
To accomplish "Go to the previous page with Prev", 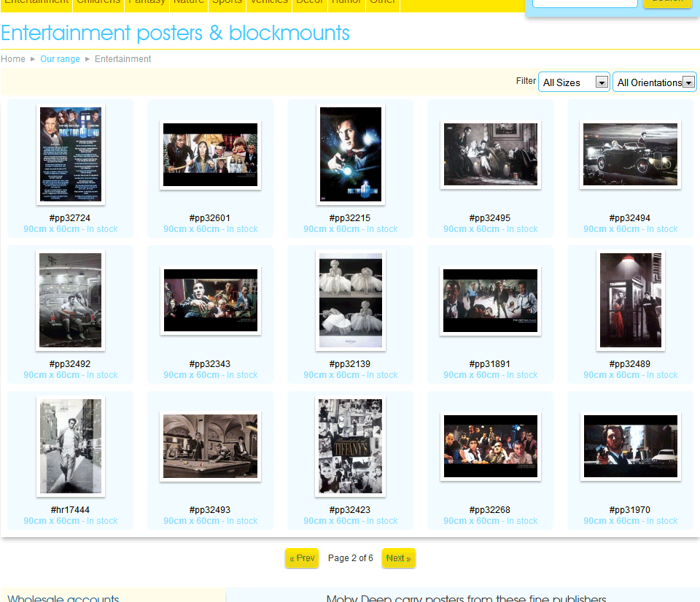I will pyautogui.click(x=302, y=558).
